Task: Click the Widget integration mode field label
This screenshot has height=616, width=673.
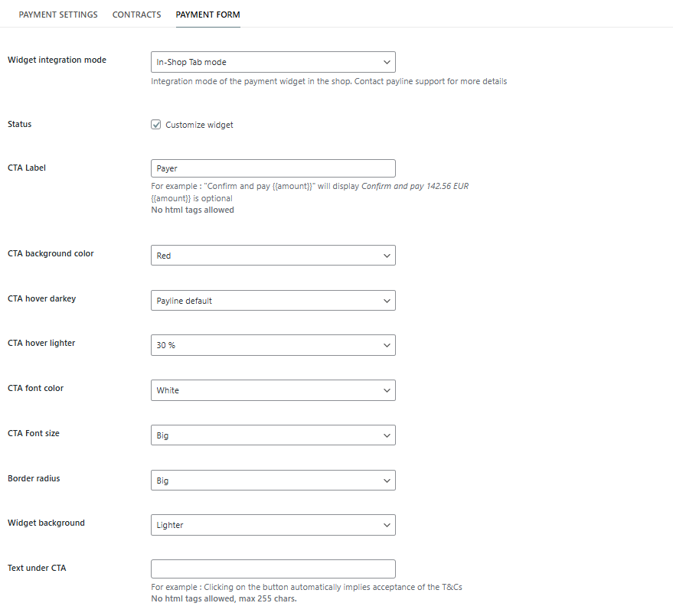Action: 57,60
